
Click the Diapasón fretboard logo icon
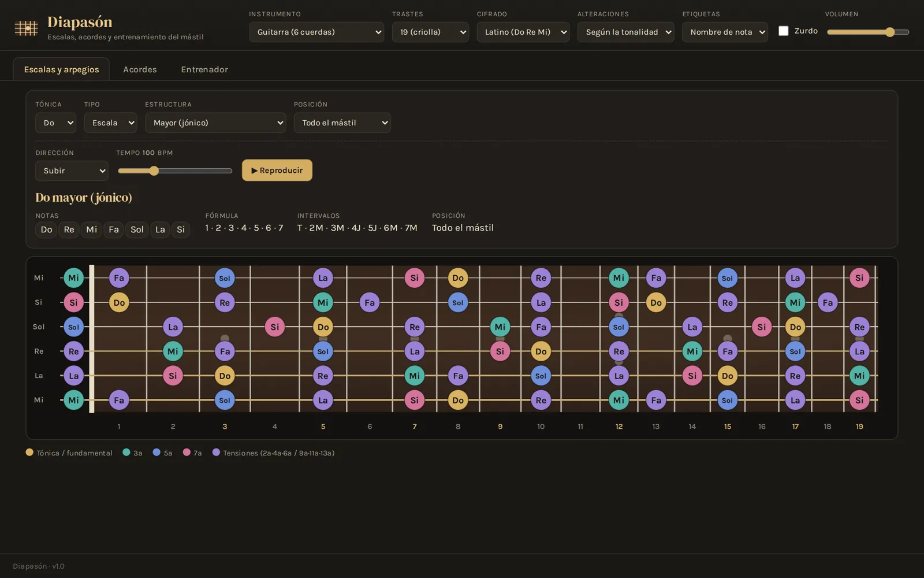coord(26,28)
